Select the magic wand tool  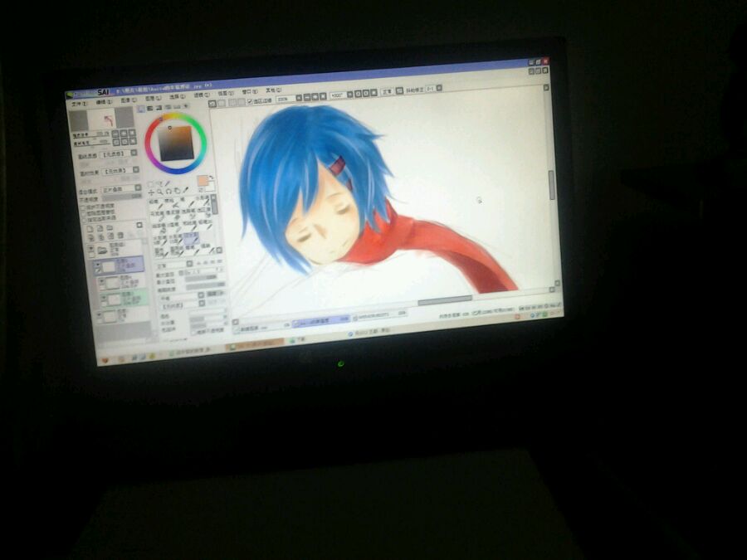167,183
